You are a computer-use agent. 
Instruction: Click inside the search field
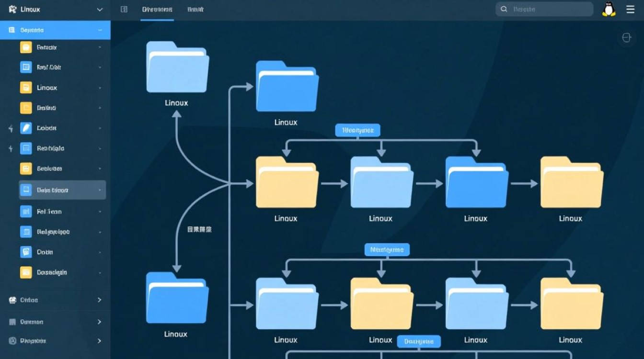544,9
